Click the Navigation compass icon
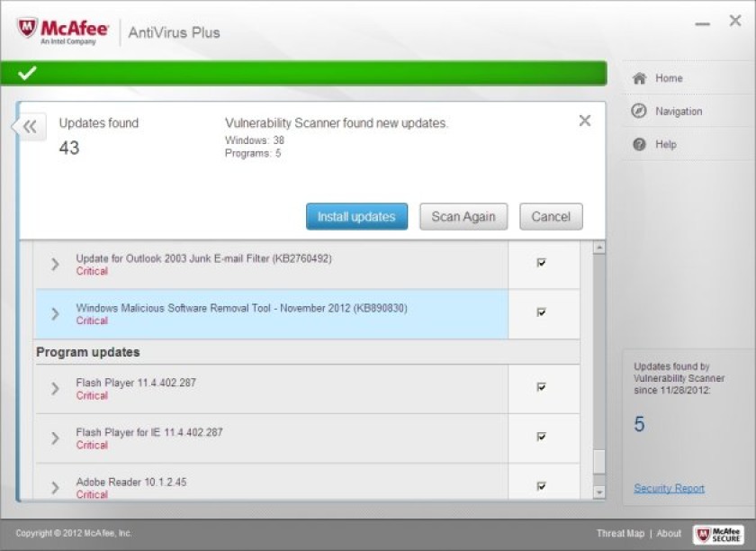This screenshot has width=756, height=551. (639, 111)
